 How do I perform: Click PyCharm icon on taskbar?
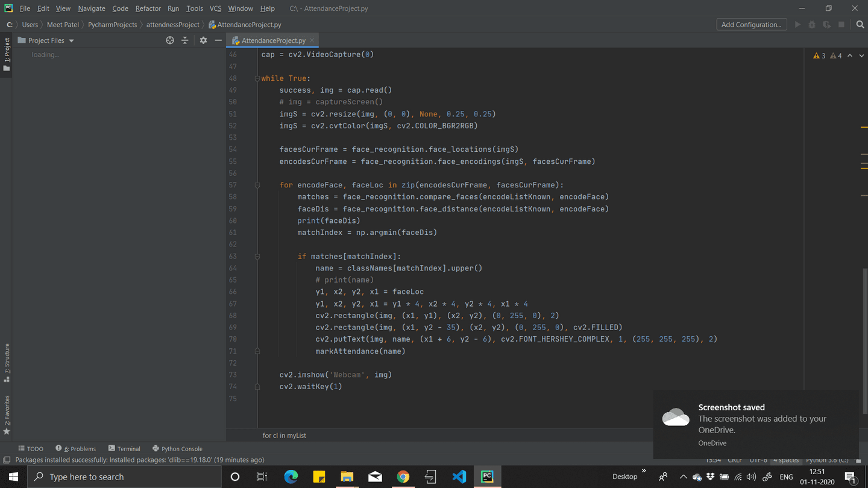pos(487,477)
